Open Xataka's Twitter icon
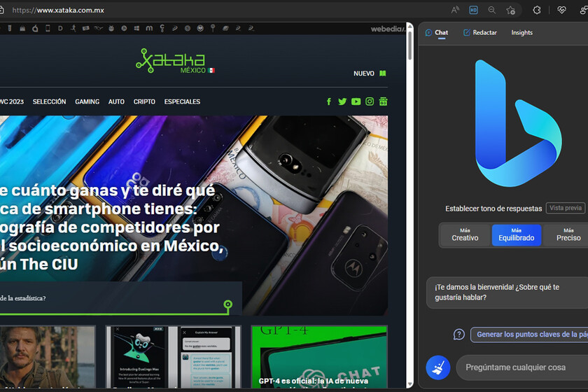Image resolution: width=588 pixels, height=392 pixels. [342, 101]
